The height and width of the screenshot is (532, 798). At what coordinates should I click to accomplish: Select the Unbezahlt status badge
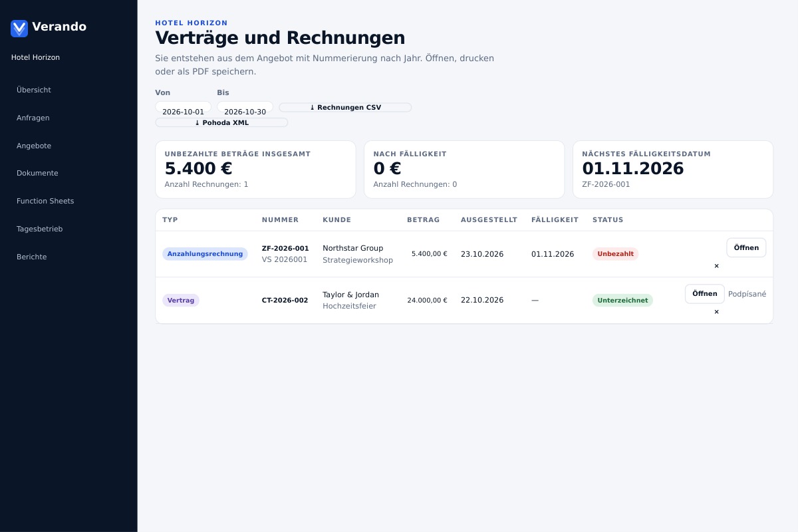click(615, 254)
